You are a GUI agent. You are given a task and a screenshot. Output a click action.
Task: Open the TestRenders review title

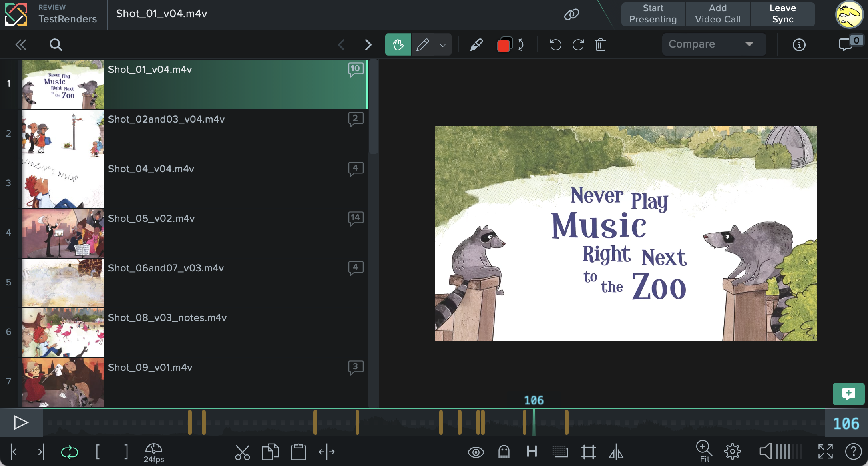point(68,19)
